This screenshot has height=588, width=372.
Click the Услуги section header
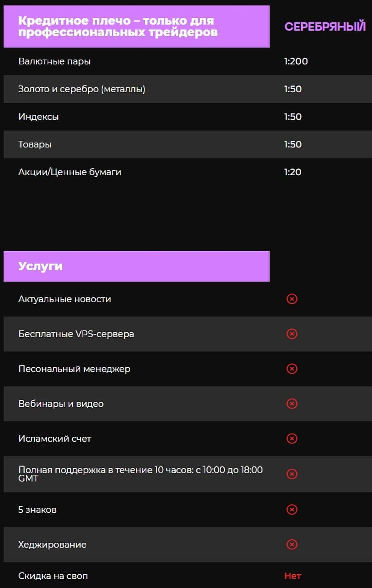[x=40, y=266]
